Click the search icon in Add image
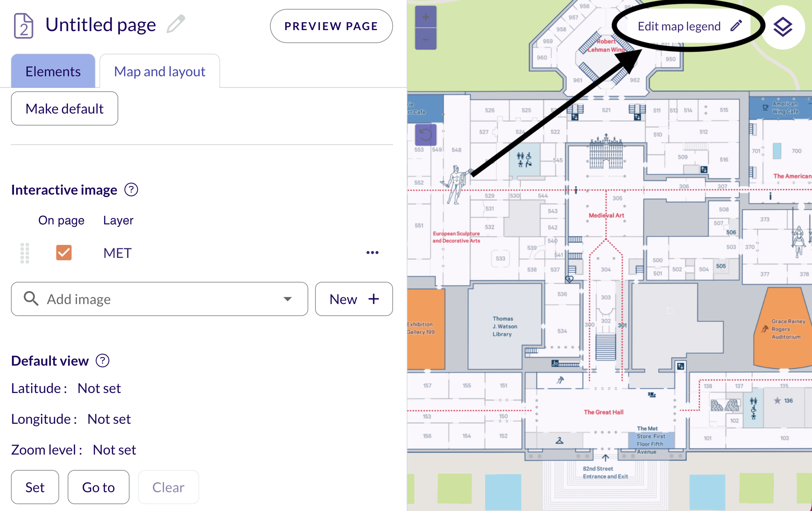Viewport: 812px width, 511px height. point(31,299)
